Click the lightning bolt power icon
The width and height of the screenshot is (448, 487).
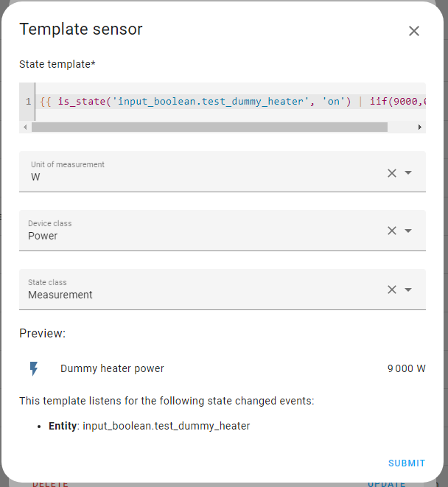(x=33, y=368)
